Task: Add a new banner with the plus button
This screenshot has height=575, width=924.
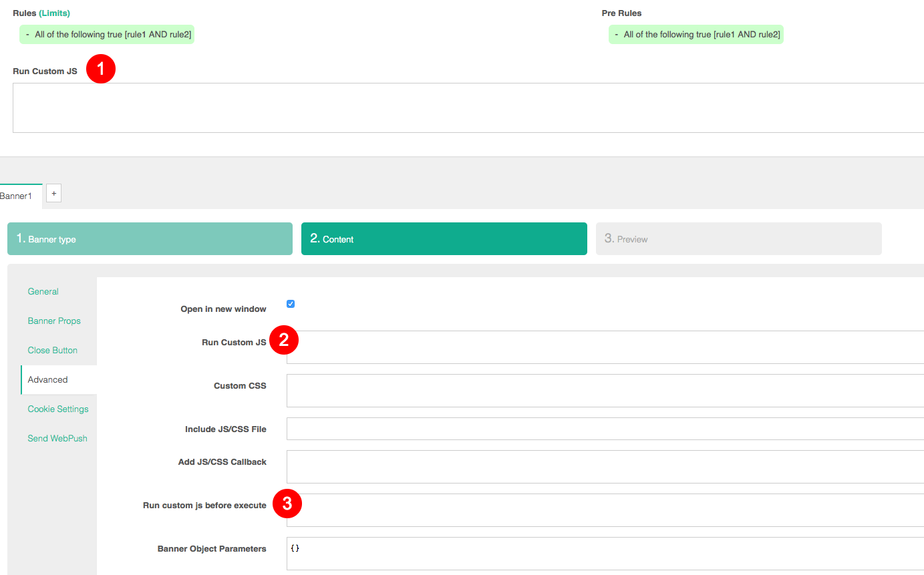Action: 53,193
